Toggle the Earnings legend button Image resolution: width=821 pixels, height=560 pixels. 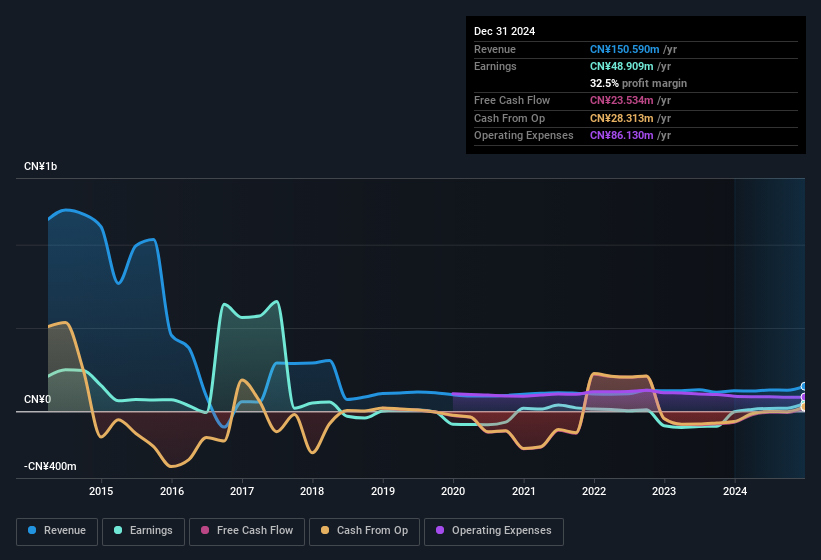pos(143,531)
